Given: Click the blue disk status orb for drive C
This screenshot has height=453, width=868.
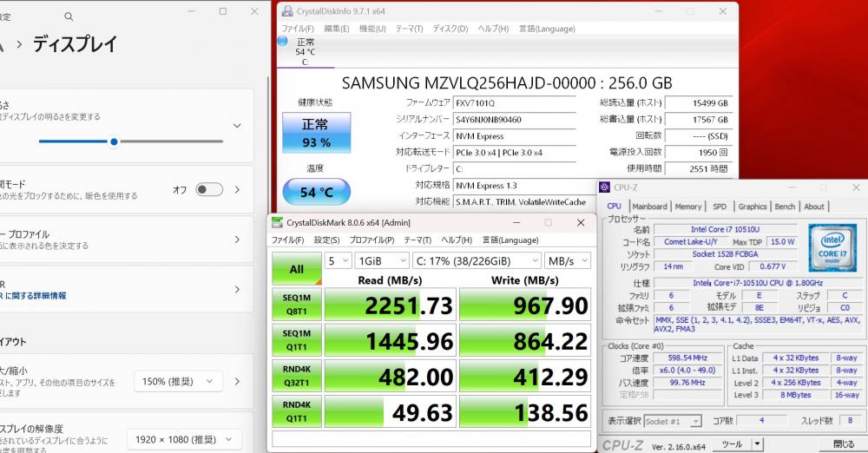Looking at the screenshot, I should click(282, 41).
